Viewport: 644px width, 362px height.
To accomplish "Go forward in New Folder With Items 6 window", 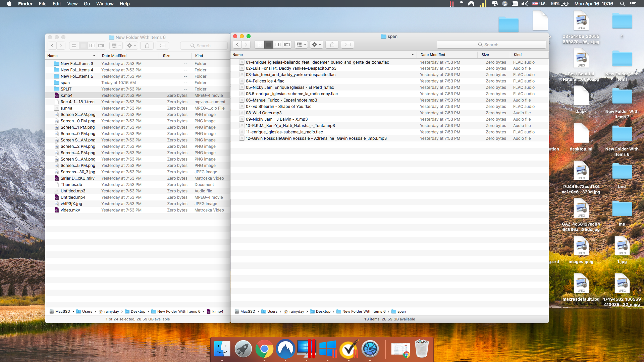I will click(x=61, y=46).
